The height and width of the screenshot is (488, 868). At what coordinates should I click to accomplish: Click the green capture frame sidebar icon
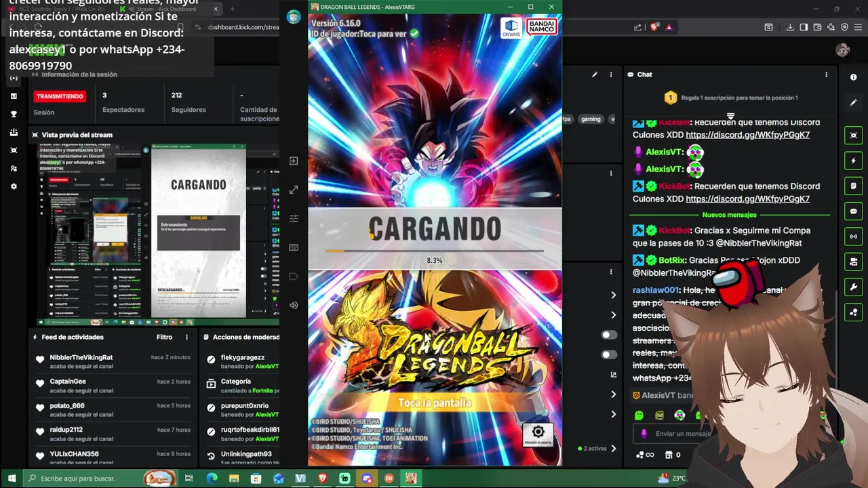pos(854,136)
